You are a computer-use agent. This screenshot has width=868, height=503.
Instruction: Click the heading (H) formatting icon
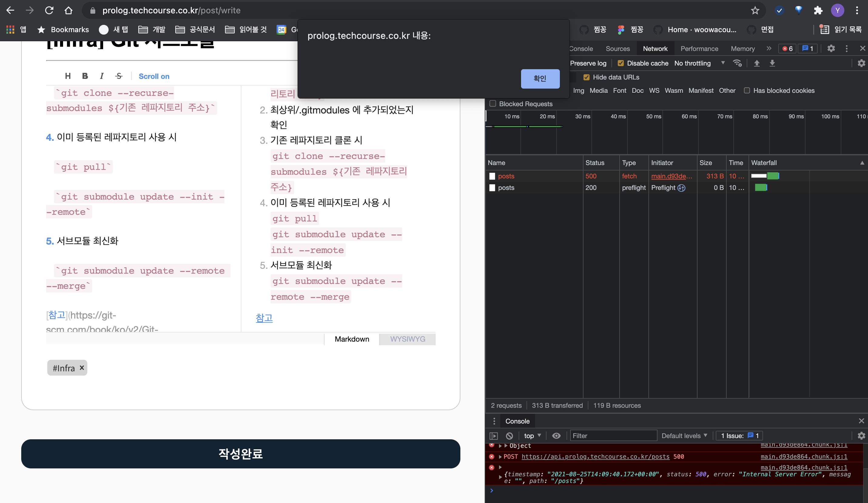(x=68, y=76)
